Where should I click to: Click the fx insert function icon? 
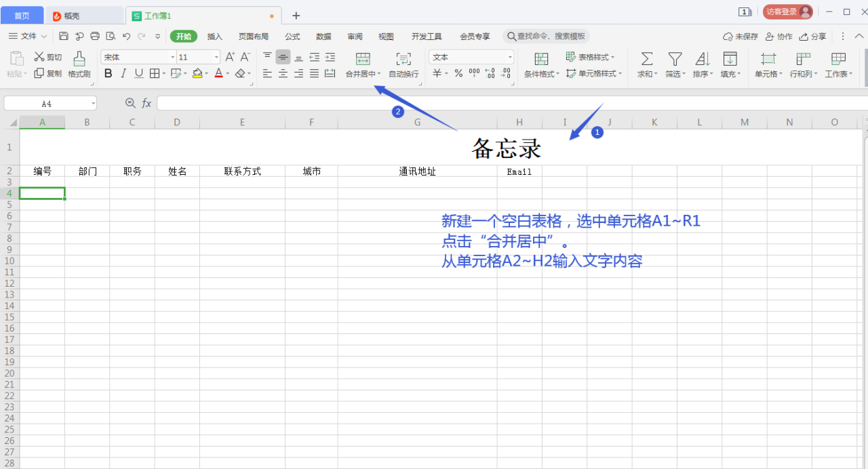[x=146, y=103]
